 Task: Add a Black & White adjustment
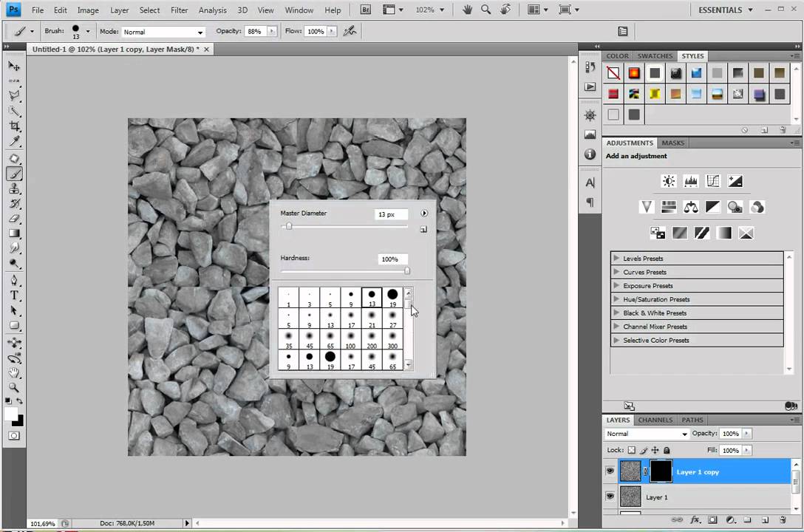click(x=712, y=207)
